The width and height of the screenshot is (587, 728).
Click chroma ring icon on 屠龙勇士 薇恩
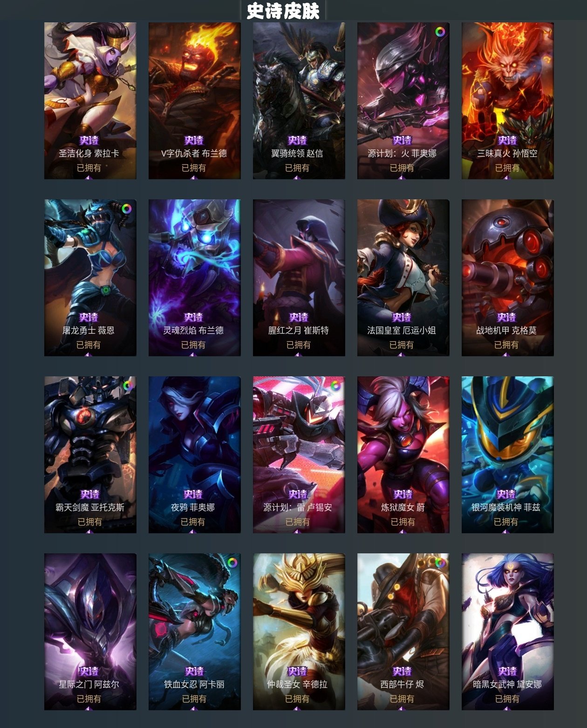[x=127, y=209]
